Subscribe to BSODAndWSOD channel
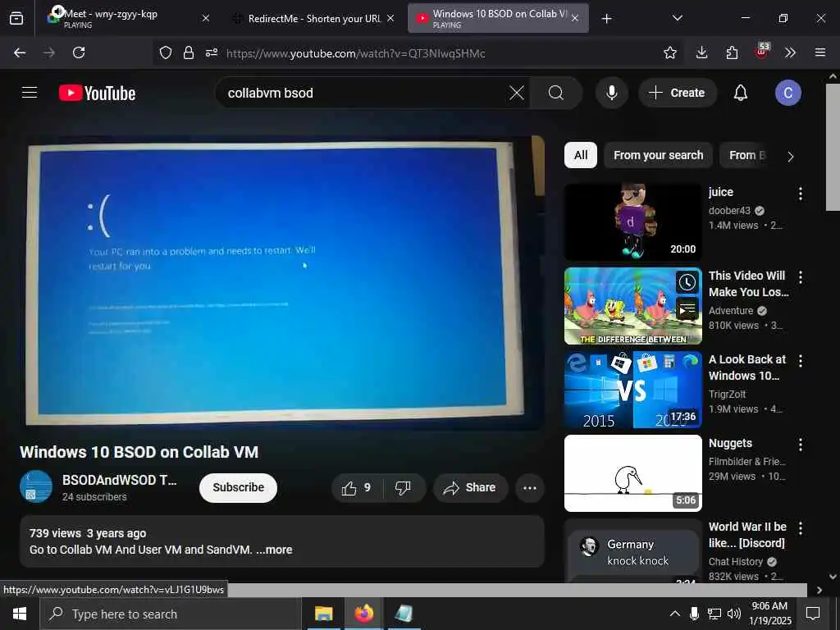 (239, 487)
